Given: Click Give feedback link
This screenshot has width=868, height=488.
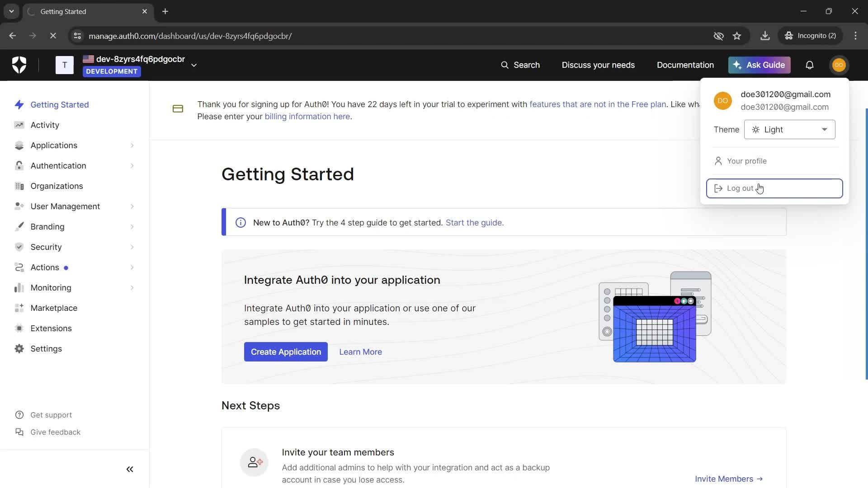Looking at the screenshot, I should pyautogui.click(x=48, y=432).
